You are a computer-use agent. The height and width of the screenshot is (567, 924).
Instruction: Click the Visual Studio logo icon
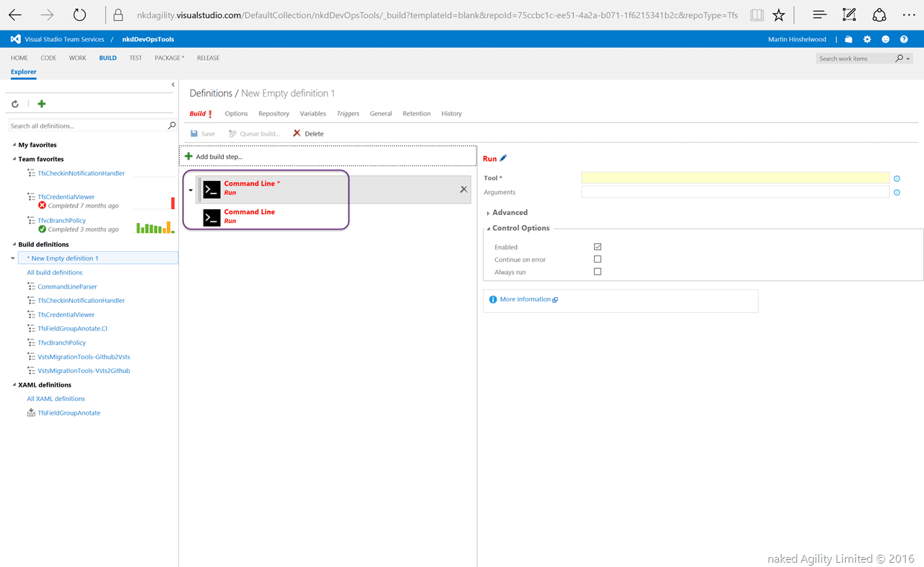[15, 39]
